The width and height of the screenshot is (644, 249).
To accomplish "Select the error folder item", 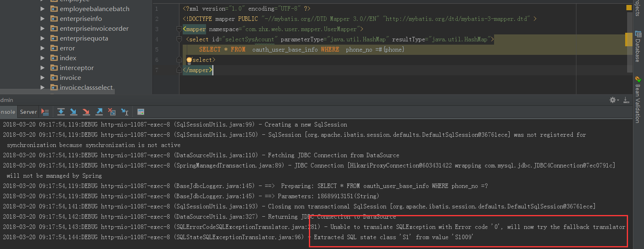I will (67, 48).
